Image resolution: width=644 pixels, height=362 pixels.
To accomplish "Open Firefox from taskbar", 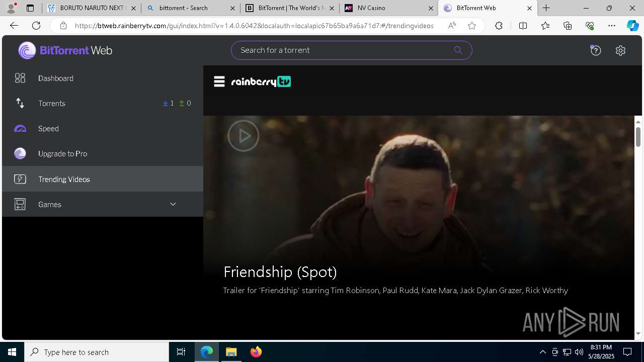I will pyautogui.click(x=256, y=352).
